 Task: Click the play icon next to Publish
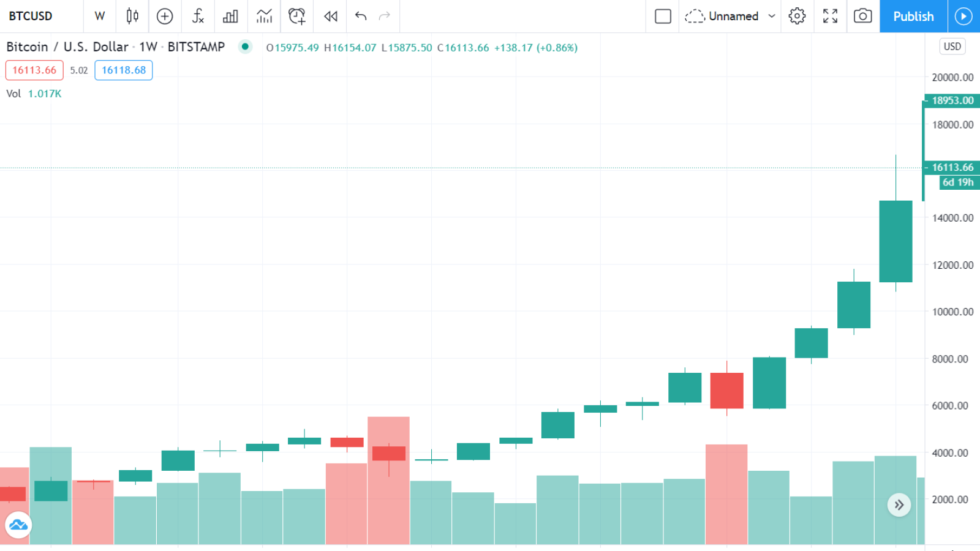(x=963, y=16)
